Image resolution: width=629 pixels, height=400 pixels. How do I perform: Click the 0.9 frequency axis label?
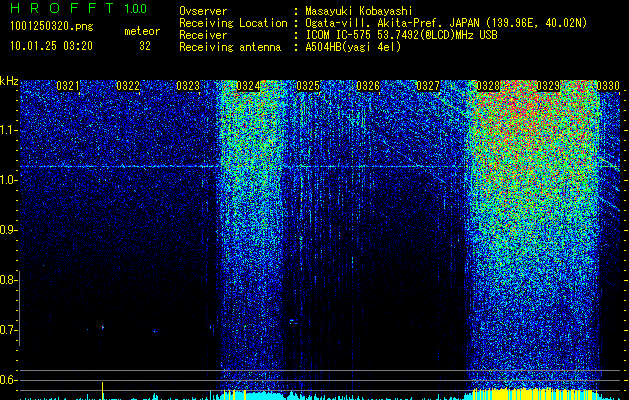pyautogui.click(x=8, y=230)
